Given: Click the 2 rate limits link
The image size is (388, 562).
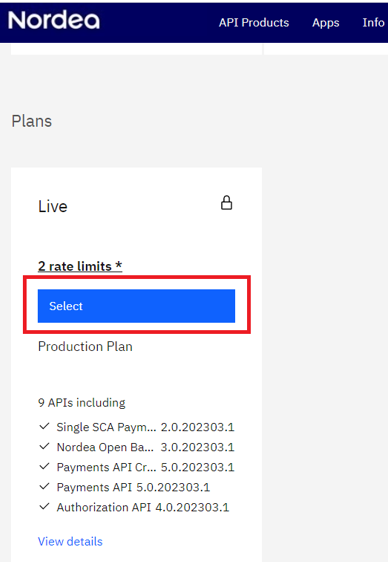Looking at the screenshot, I should tap(80, 266).
